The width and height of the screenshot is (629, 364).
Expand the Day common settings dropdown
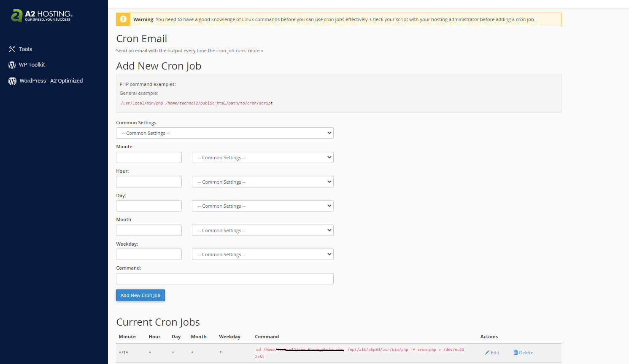pyautogui.click(x=262, y=206)
